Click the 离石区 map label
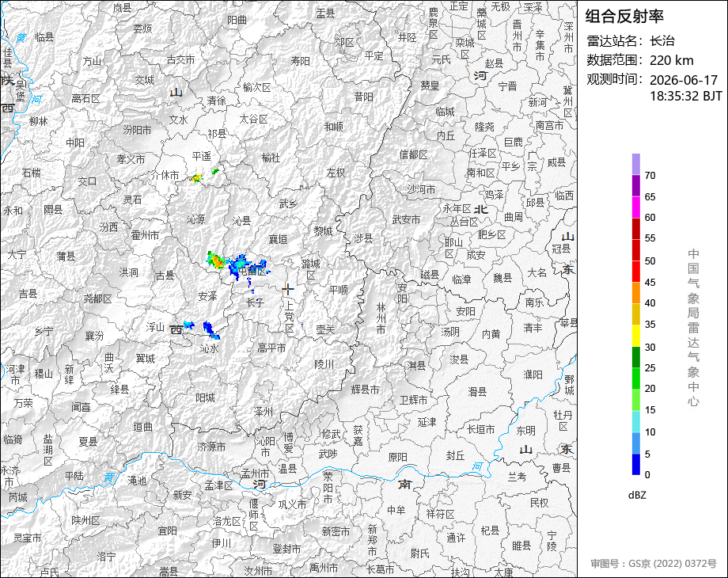The width and height of the screenshot is (728, 578). pos(86,98)
